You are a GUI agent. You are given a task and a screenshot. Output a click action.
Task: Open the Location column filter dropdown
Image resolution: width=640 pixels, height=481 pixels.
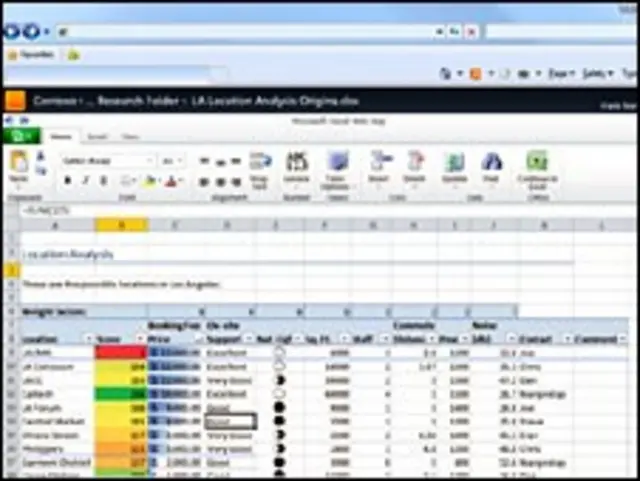tap(89, 339)
